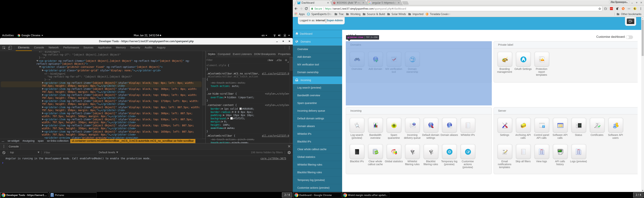Click the Super-Admin link
This screenshot has width=644, height=198.
[334, 21]
